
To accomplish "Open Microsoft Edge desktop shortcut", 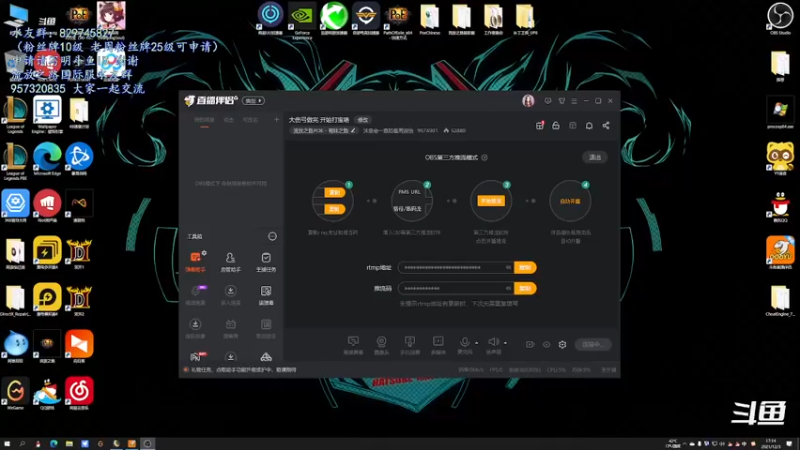I will tap(47, 159).
